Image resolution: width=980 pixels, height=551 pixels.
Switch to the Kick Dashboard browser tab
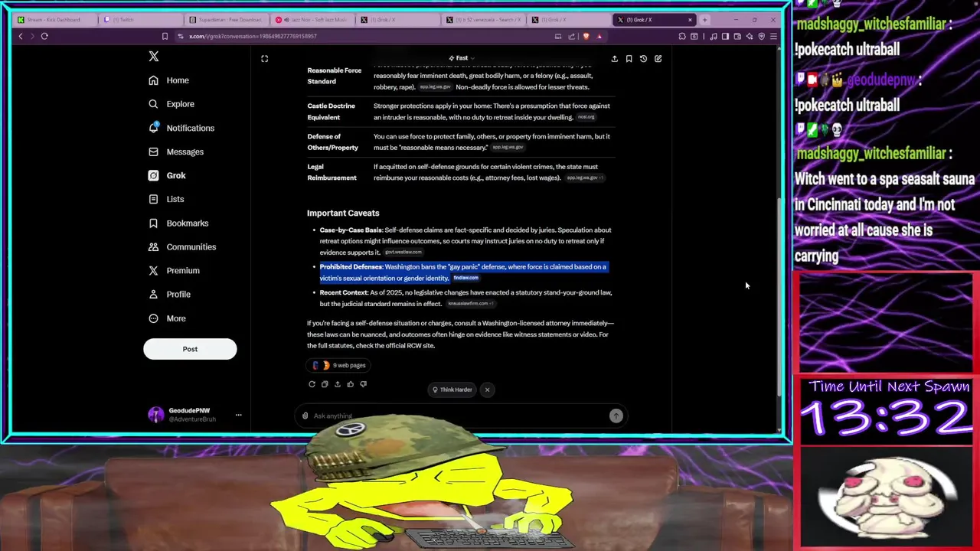[54, 20]
